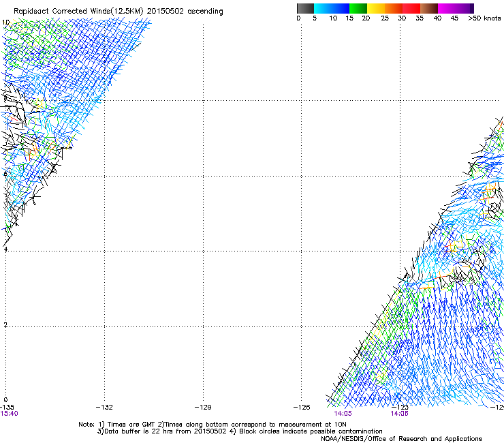
Task: Click the purple time label 14:05
Action: click(x=343, y=414)
